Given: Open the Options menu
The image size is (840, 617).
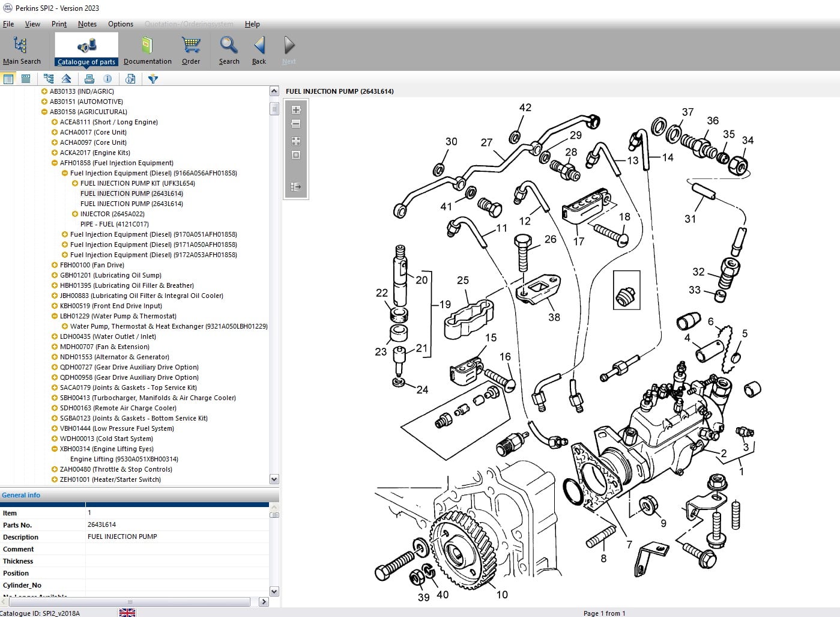Looking at the screenshot, I should (x=121, y=24).
